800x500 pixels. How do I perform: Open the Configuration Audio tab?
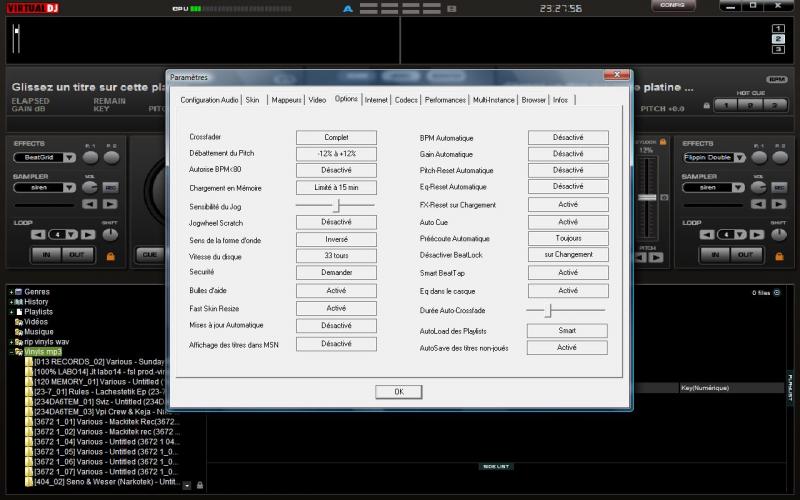(209, 100)
